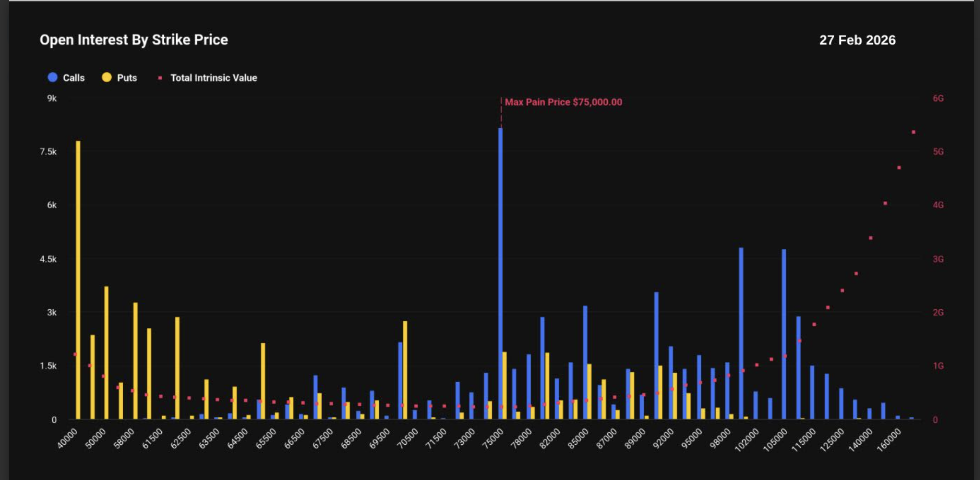Click the 6G right axis label
The height and width of the screenshot is (480, 980).
[938, 99]
